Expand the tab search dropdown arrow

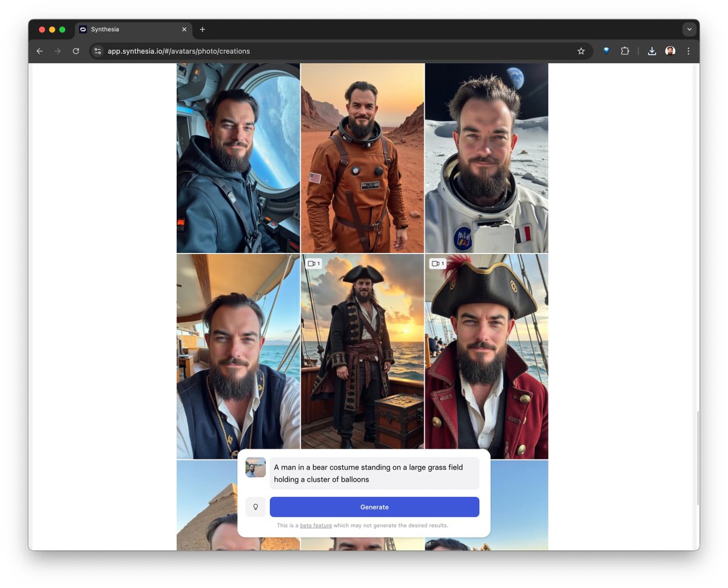pyautogui.click(x=689, y=29)
